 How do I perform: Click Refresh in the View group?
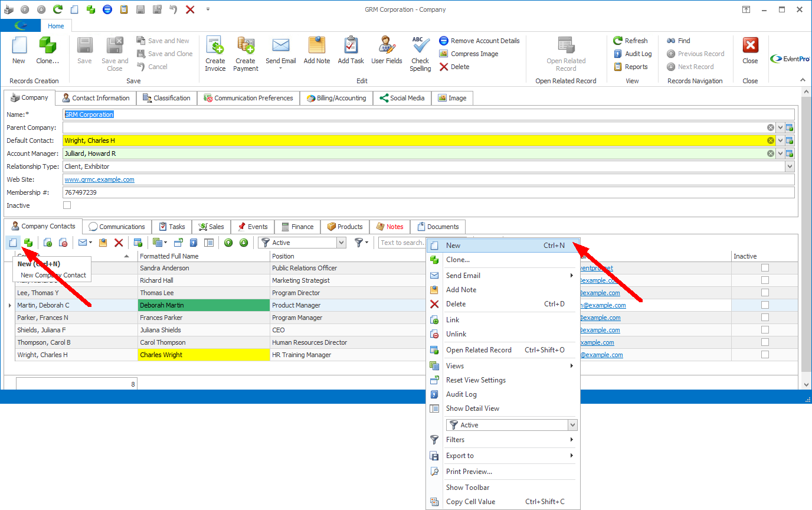630,41
